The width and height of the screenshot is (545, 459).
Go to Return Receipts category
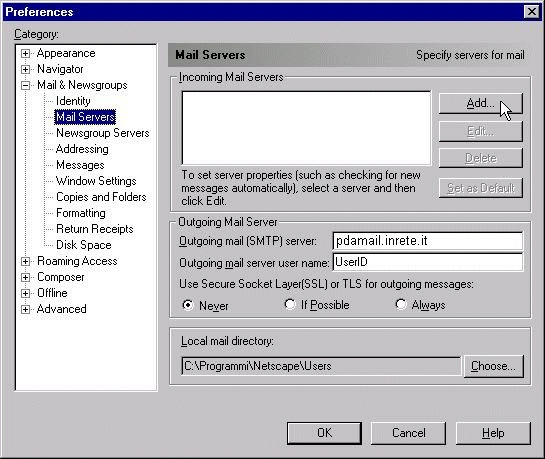(x=95, y=229)
